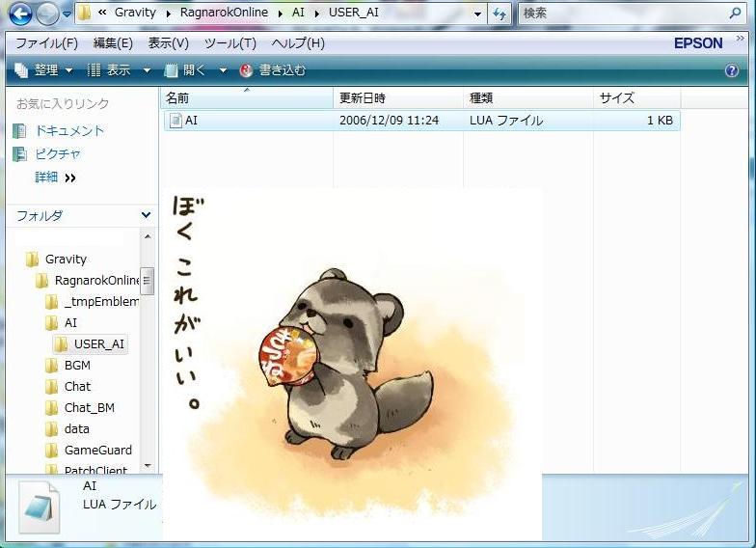Viewport: 756px width, 548px height.
Task: Select the AI folder in the tree
Action: pyautogui.click(x=61, y=322)
